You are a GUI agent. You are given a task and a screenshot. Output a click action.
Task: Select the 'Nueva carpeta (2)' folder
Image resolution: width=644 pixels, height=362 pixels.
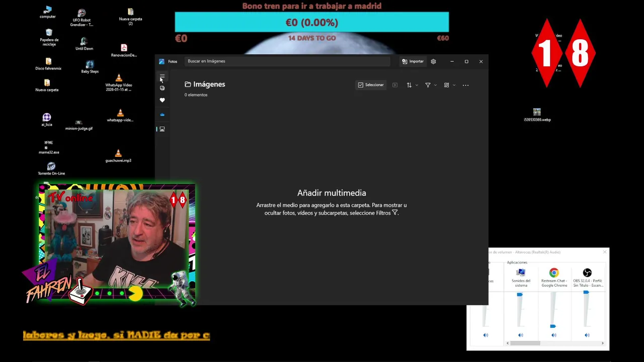click(130, 16)
